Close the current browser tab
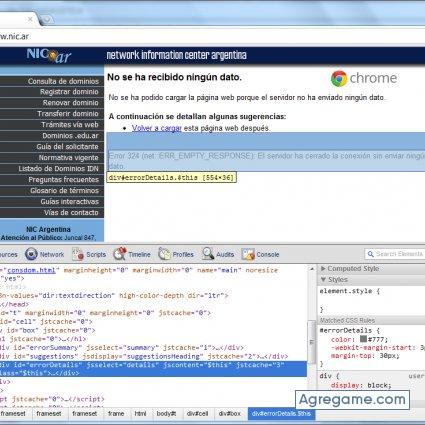425x425 pixels. [x=30, y=19]
